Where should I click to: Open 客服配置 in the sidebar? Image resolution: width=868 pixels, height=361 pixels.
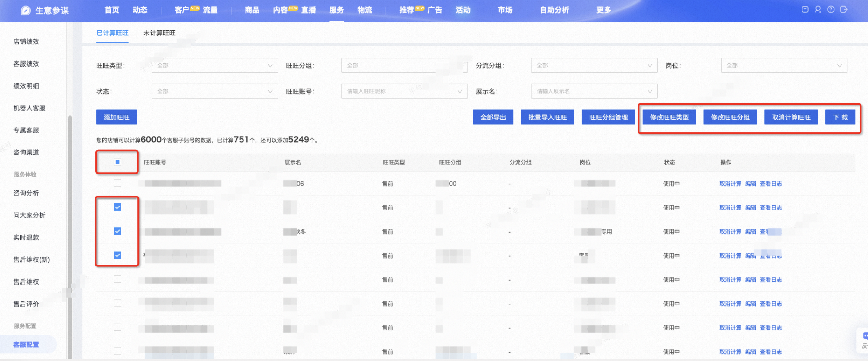[26, 344]
